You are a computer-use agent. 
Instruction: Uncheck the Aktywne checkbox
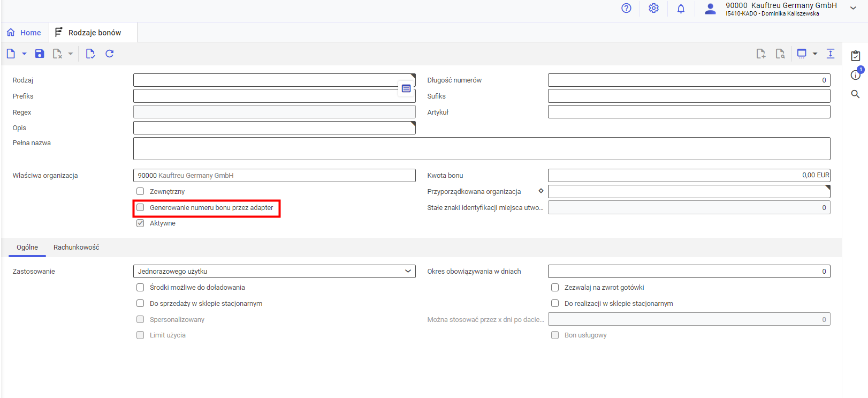(140, 223)
